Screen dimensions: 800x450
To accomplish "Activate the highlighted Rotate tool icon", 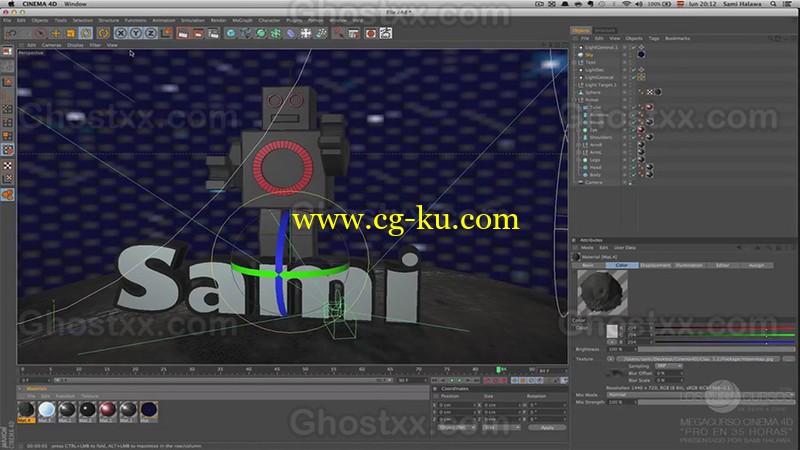I will click(x=86, y=33).
